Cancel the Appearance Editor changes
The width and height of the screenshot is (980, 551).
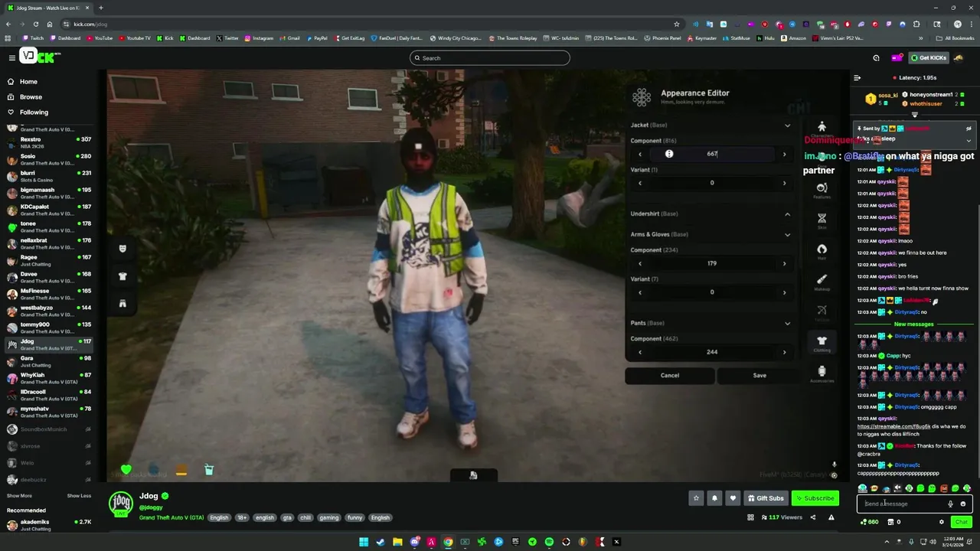670,375
